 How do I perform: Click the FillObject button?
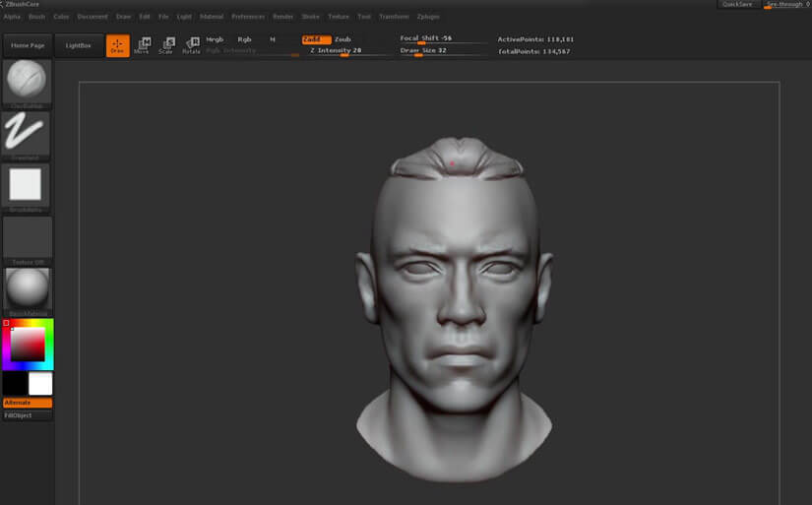(x=28, y=415)
